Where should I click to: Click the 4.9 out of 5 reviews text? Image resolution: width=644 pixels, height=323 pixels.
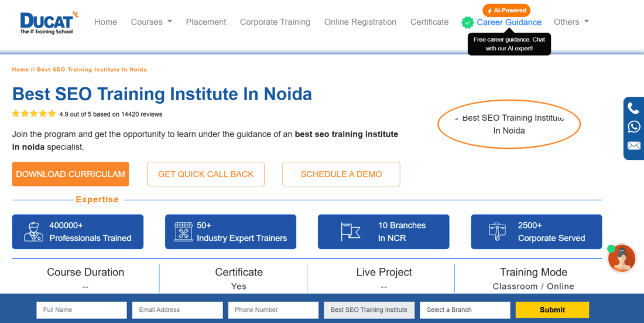(111, 114)
